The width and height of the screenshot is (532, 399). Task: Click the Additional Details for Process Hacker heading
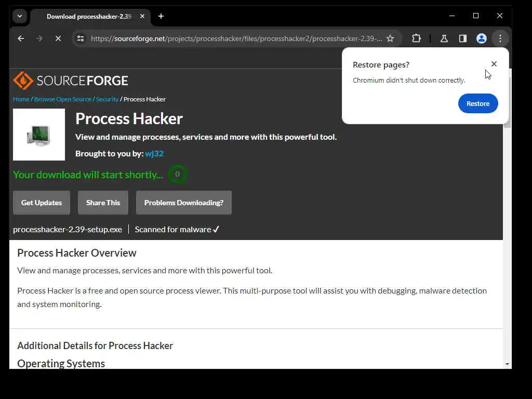point(95,345)
